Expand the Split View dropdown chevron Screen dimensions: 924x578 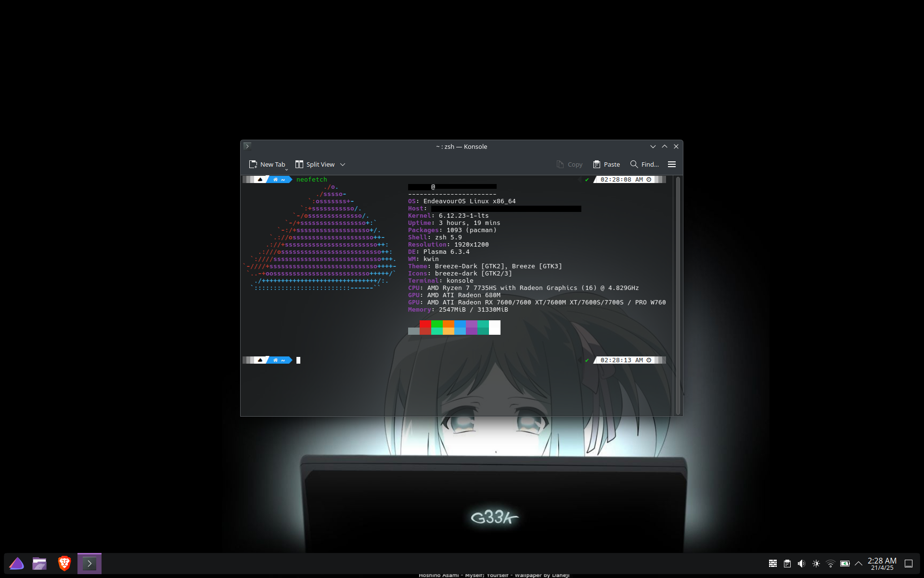tap(343, 164)
